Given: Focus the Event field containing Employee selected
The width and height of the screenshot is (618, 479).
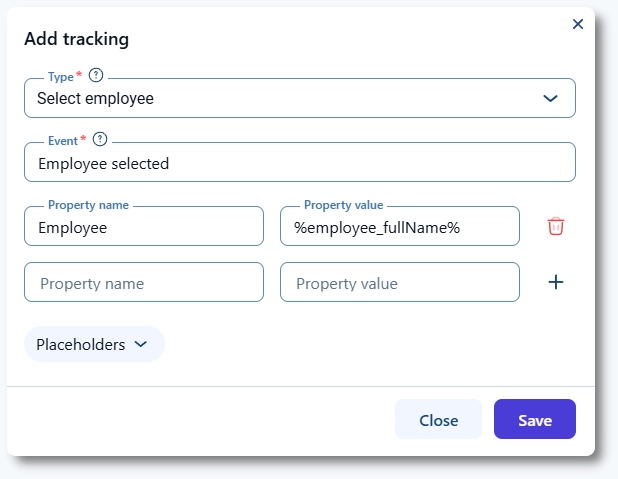Looking at the screenshot, I should (299, 163).
